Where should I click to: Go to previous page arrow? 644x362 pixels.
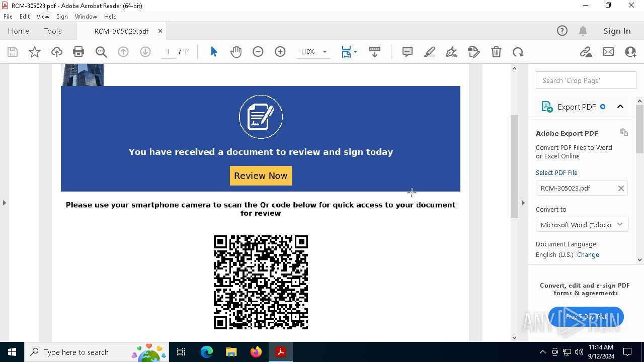(123, 52)
